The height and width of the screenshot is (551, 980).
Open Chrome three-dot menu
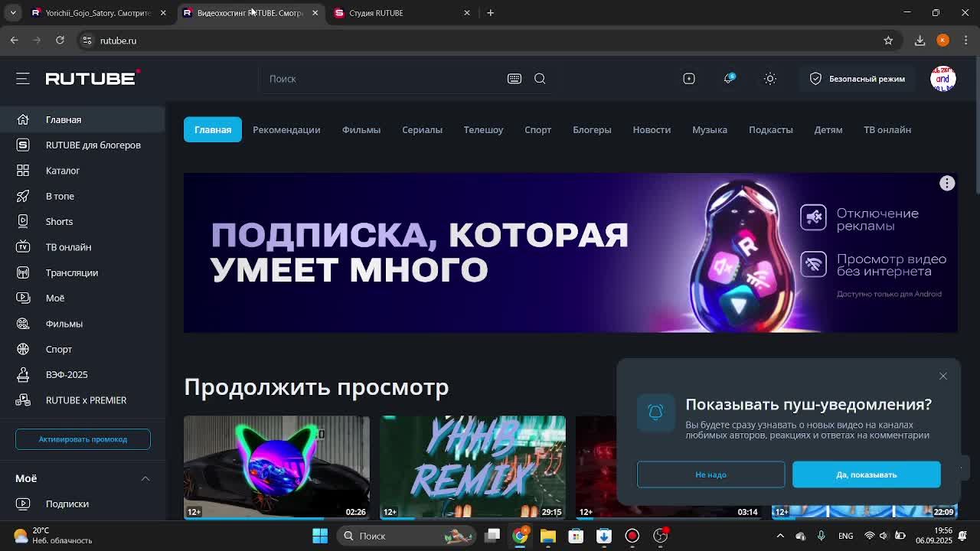point(966,41)
